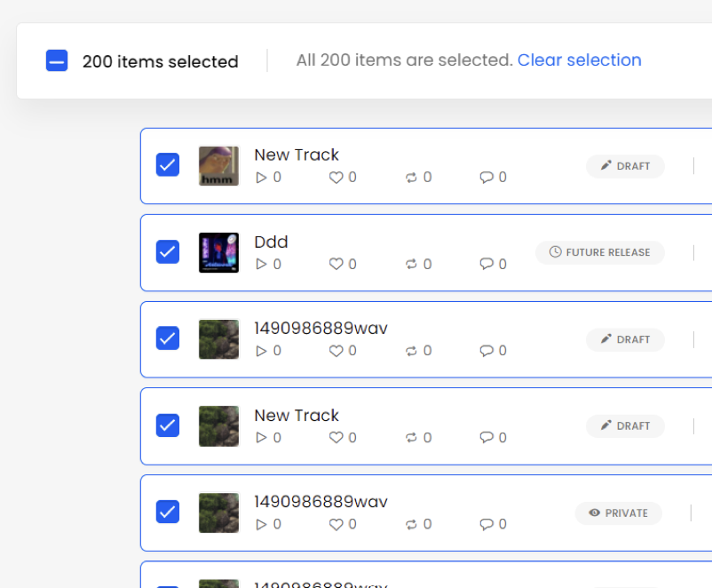Uncheck the private 1490986889wav track checkbox
This screenshot has height=588, width=712.
tap(168, 512)
